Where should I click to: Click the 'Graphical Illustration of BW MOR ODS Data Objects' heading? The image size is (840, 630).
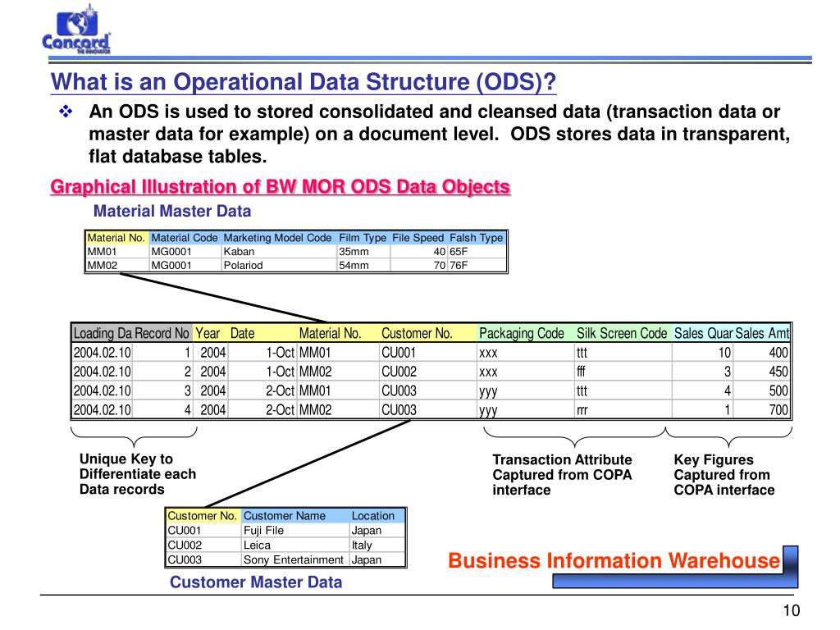(281, 187)
